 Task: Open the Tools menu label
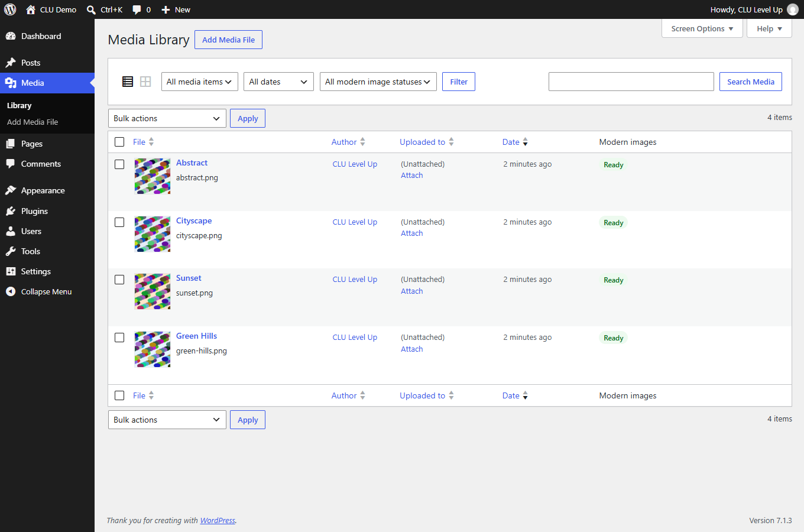click(x=31, y=251)
